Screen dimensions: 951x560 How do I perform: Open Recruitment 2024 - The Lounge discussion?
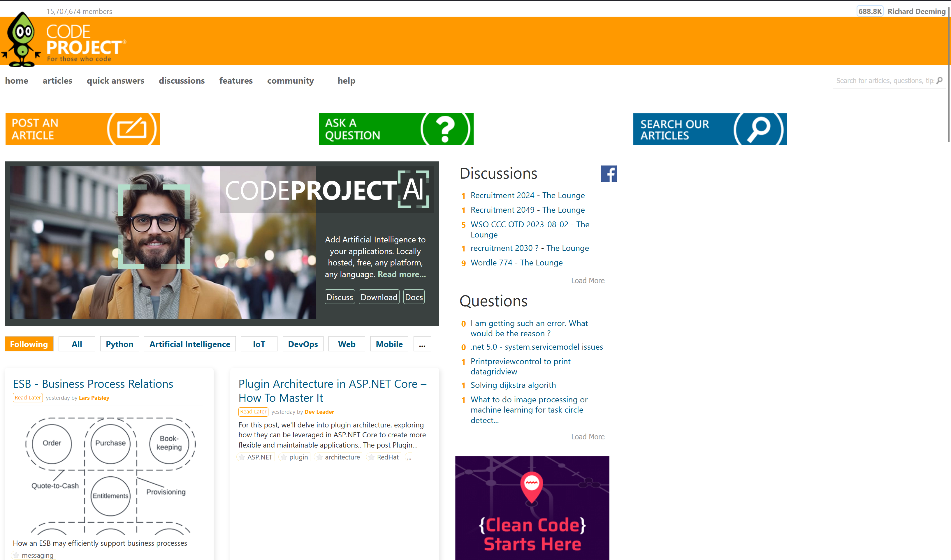tap(528, 196)
